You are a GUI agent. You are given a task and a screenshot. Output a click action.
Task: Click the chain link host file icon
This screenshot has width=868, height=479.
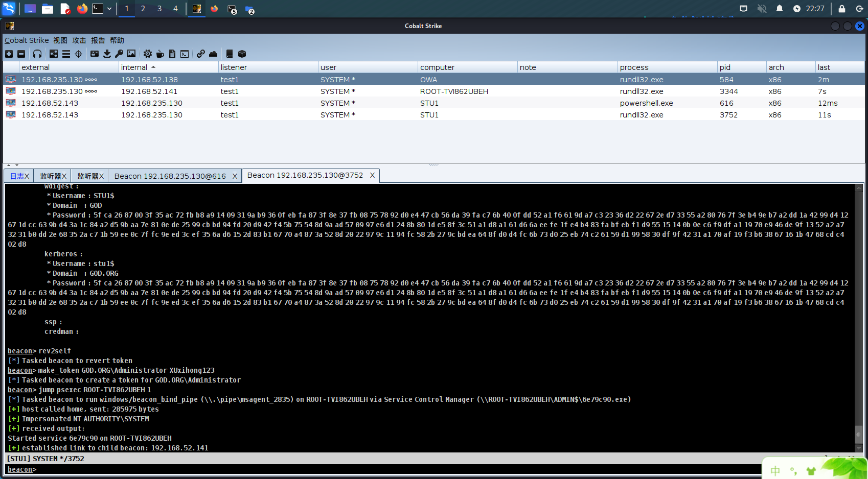point(201,54)
